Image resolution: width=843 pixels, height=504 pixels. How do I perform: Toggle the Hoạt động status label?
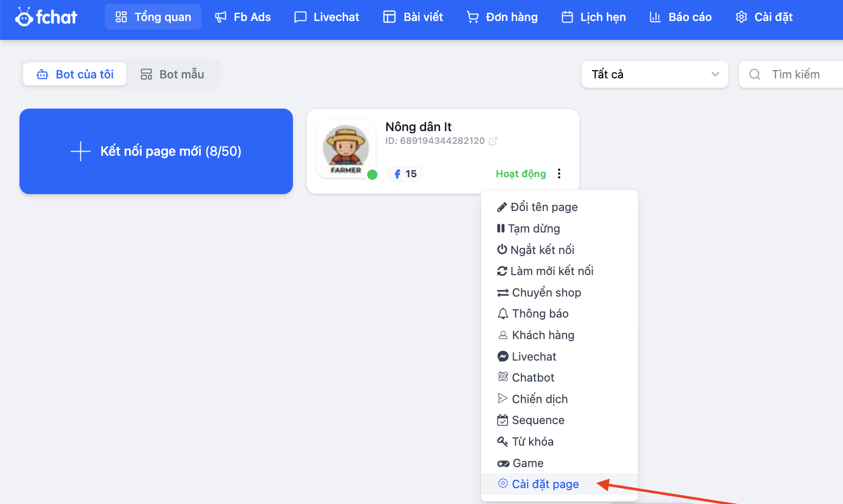(520, 174)
